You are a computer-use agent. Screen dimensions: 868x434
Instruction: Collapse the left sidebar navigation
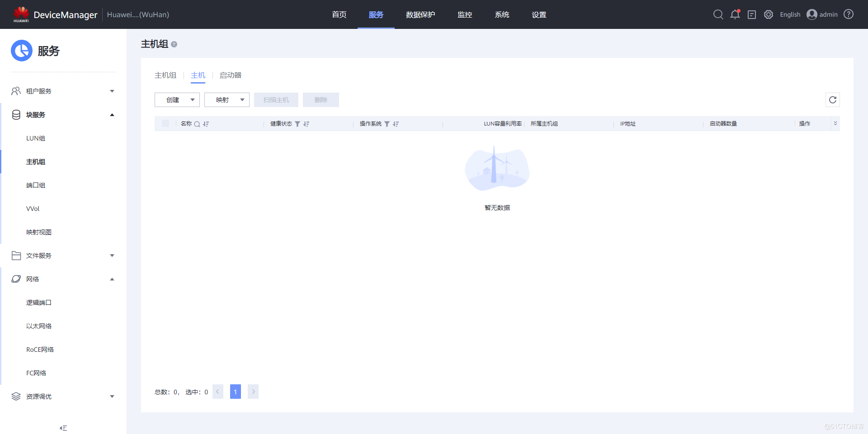pyautogui.click(x=63, y=428)
